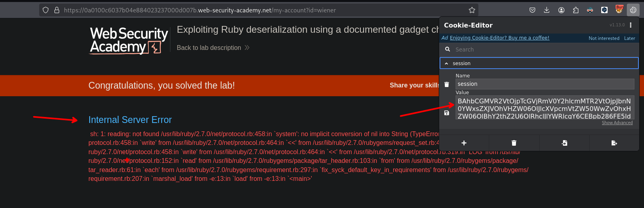
Task: Save the session cookie with floppy disk icon
Action: point(447,113)
